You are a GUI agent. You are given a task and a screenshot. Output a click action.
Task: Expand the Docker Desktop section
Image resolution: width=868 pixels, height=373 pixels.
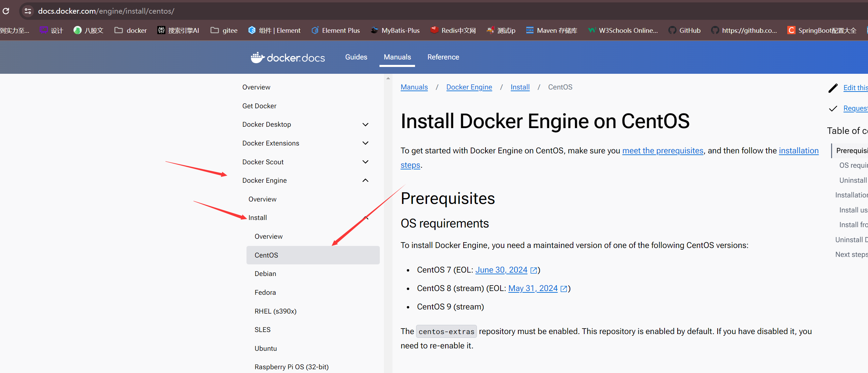point(365,125)
